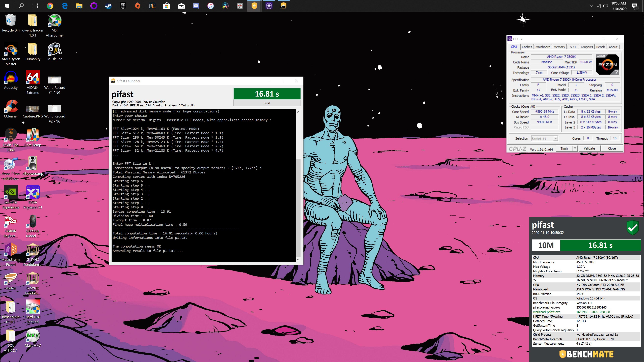Click the volume icon in system tray
Image resolution: width=644 pixels, height=362 pixels.
[605, 6]
